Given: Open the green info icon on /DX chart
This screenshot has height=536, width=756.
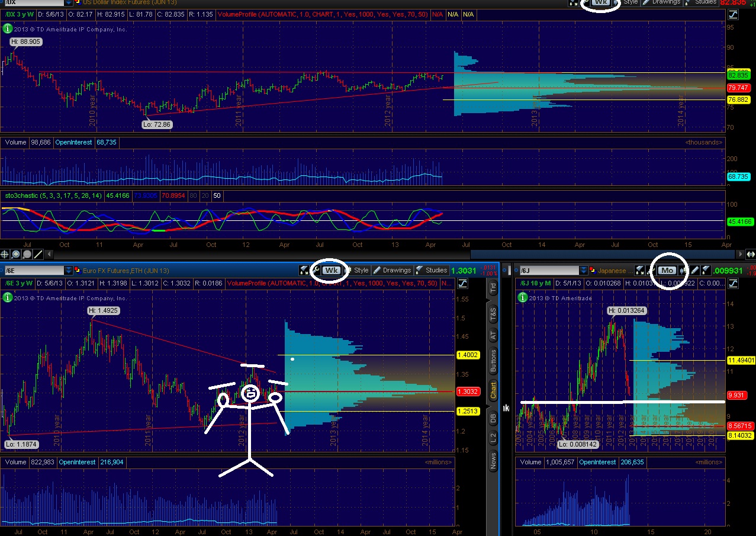Looking at the screenshot, I should (8, 27).
